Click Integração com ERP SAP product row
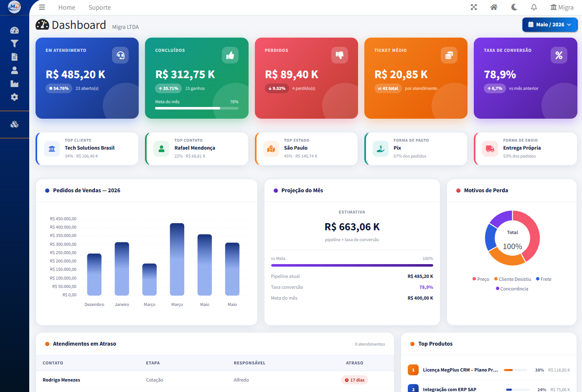 [489, 389]
